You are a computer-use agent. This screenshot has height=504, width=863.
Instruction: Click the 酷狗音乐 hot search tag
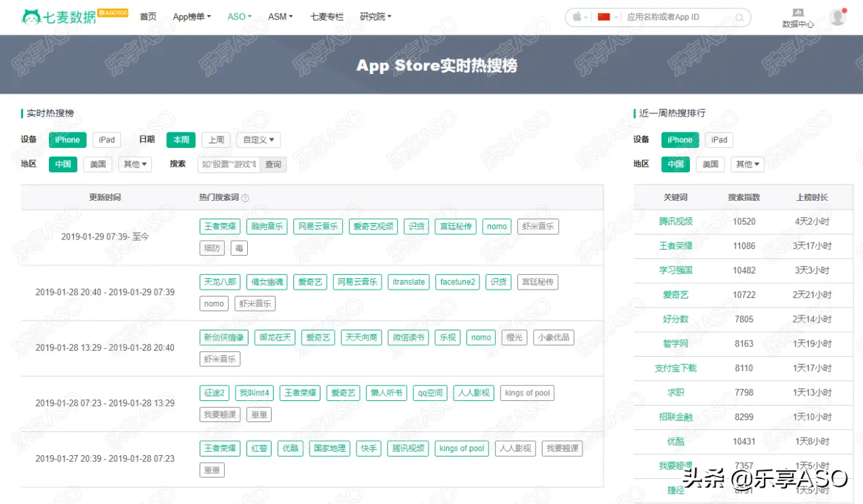point(267,227)
